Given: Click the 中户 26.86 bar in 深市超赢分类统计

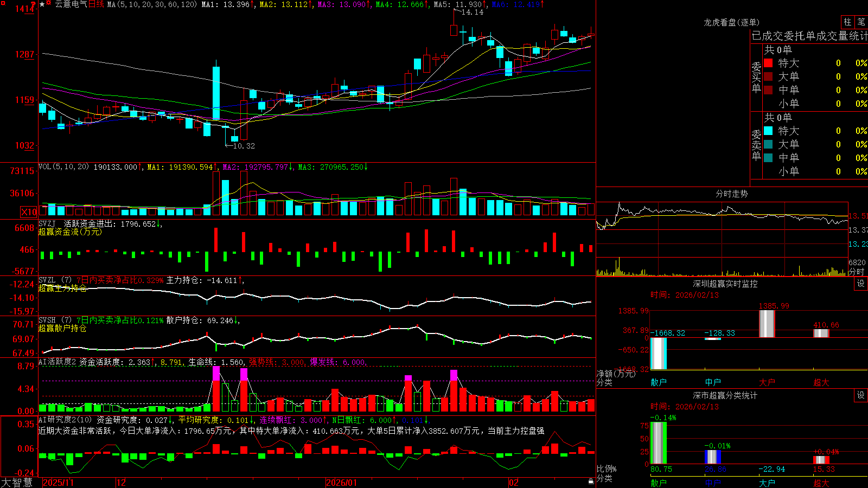Looking at the screenshot, I should click(x=712, y=457).
